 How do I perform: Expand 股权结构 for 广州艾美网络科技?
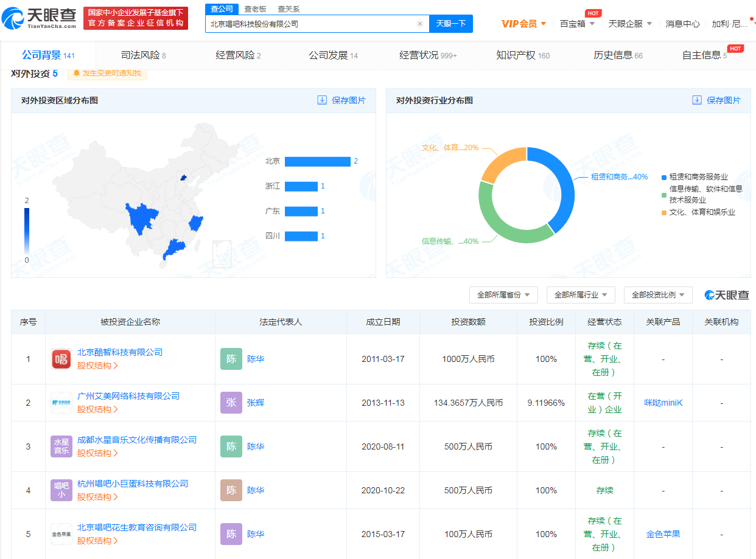[x=97, y=409]
